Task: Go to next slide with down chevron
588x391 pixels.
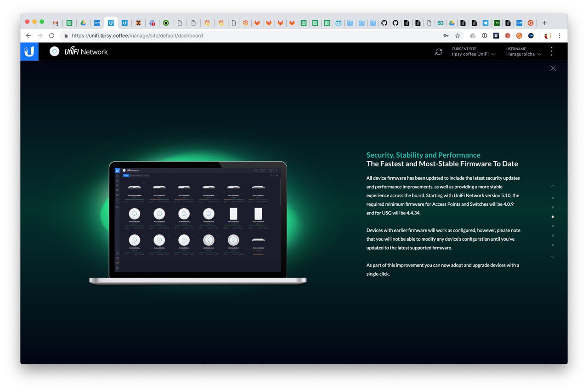Action: tap(553, 257)
